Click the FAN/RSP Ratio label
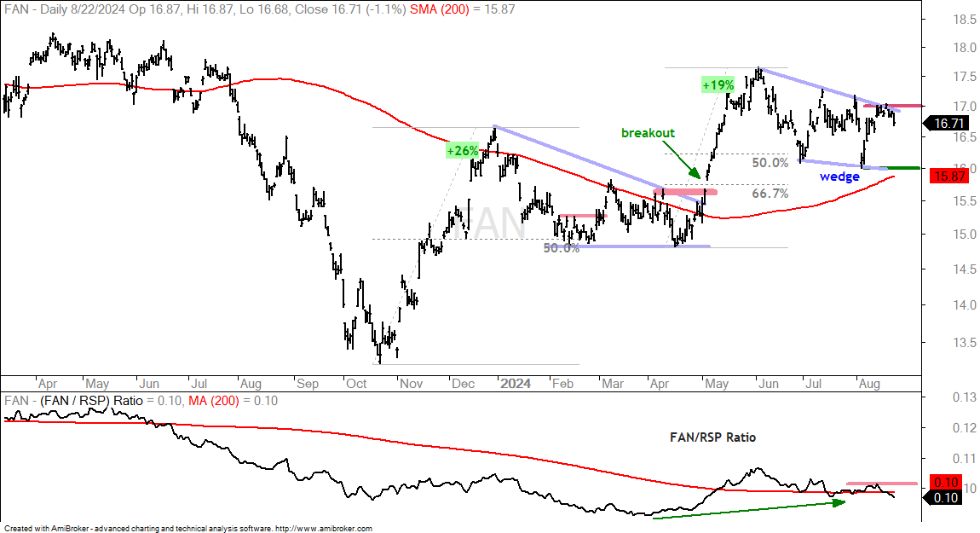The image size is (980, 533). [712, 437]
